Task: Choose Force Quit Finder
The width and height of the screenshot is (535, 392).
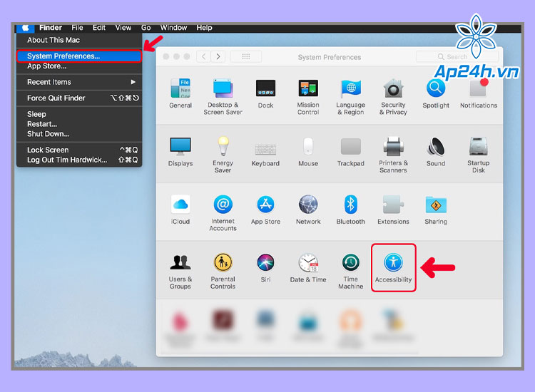Action: pyautogui.click(x=79, y=98)
